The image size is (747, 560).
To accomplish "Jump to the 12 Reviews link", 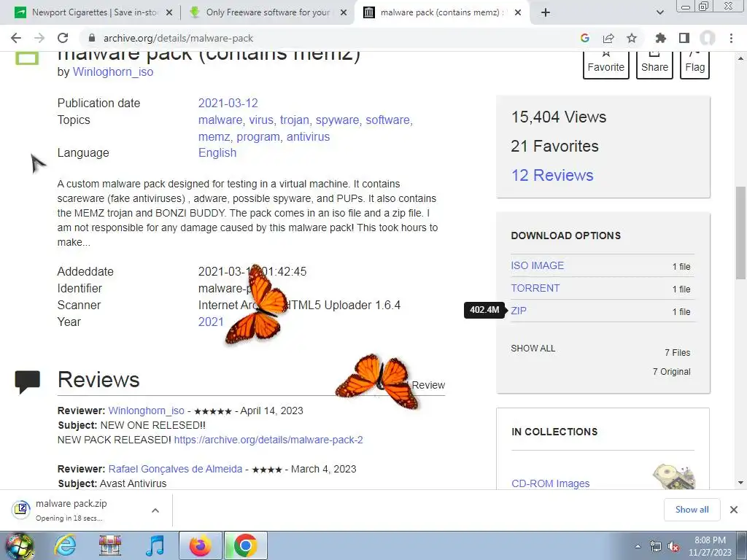I will [x=553, y=175].
